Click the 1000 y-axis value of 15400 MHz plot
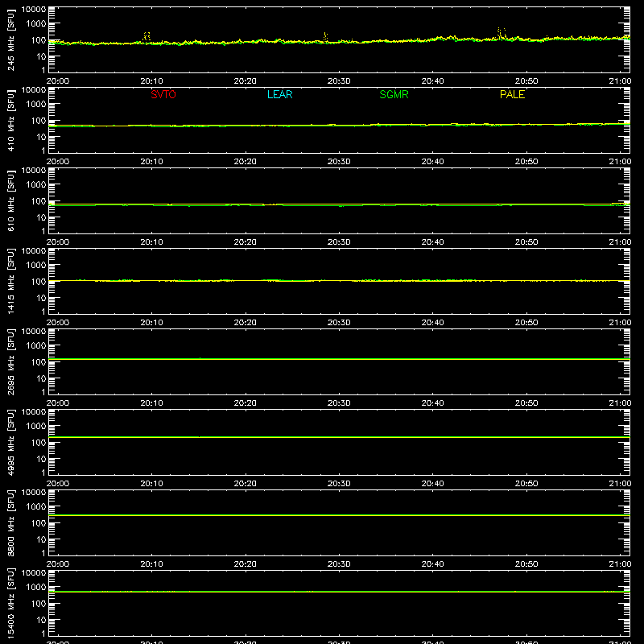The image size is (644, 644). (x=36, y=588)
